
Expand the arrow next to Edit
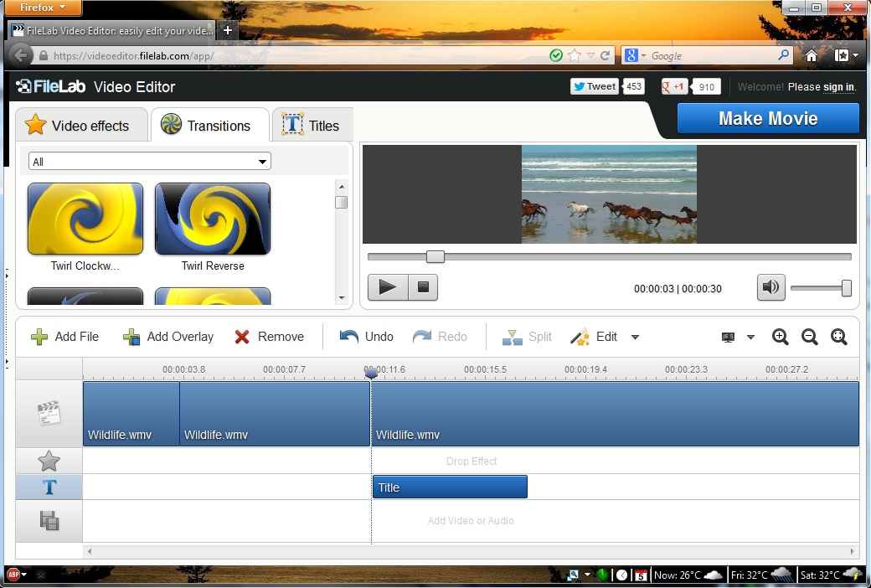click(x=635, y=337)
